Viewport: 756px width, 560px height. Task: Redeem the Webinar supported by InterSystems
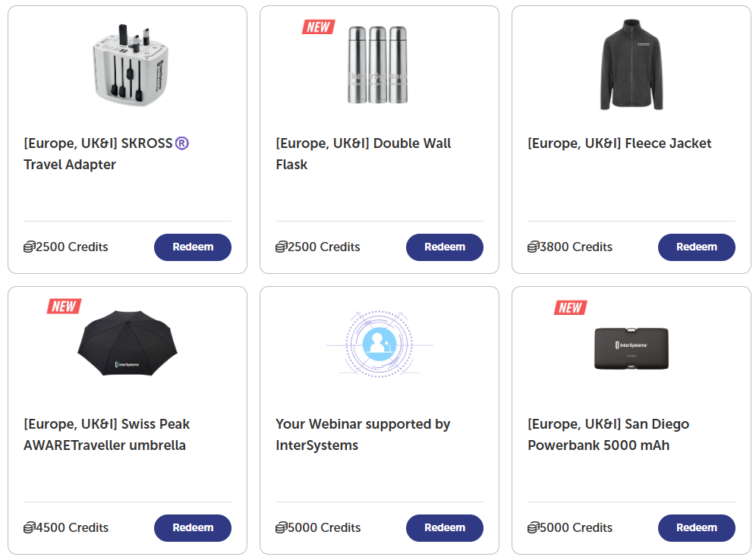tap(444, 527)
